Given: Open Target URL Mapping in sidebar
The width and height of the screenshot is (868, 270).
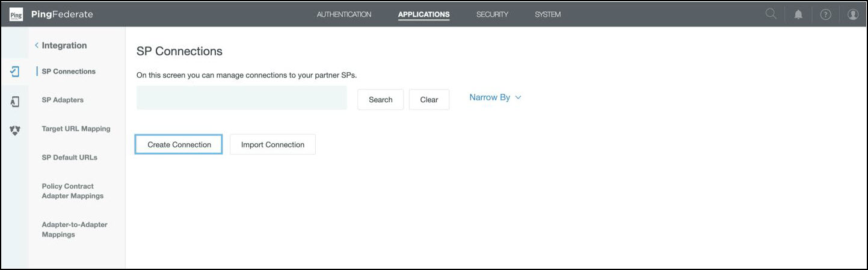Looking at the screenshot, I should tap(76, 129).
